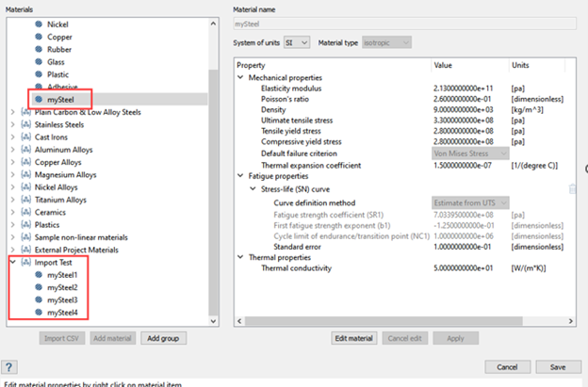Collapse the Import Test group
This screenshot has width=588, height=387.
coord(11,263)
